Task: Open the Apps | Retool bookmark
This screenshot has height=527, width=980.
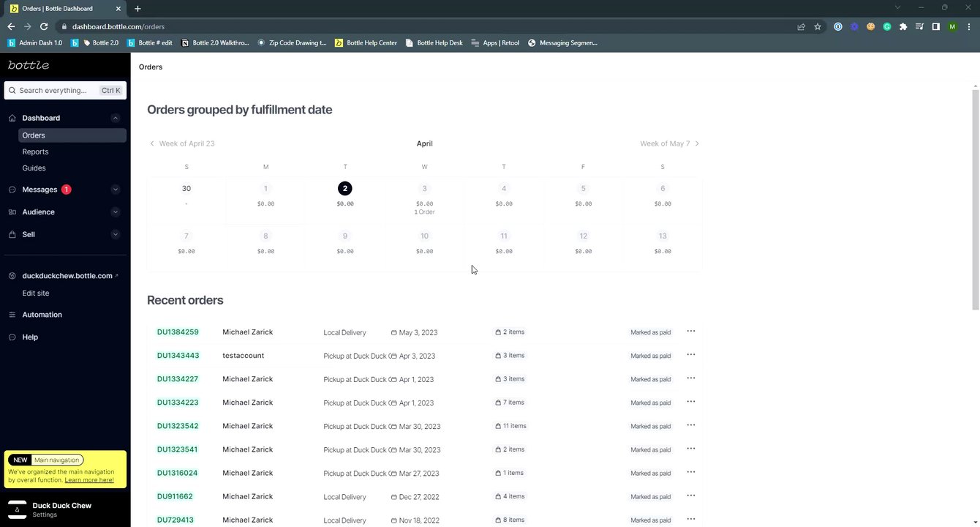Action: 495,42
